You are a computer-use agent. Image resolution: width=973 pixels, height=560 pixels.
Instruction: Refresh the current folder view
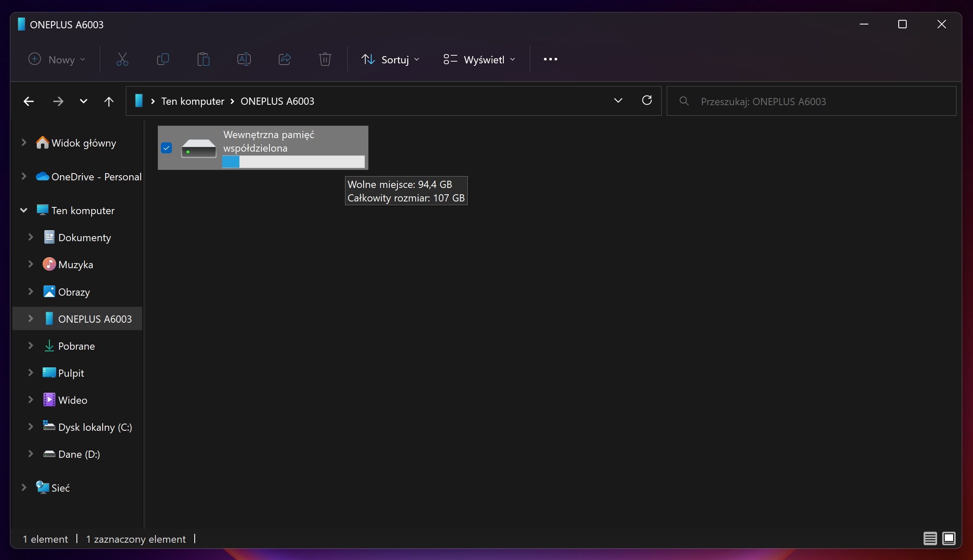[647, 101]
